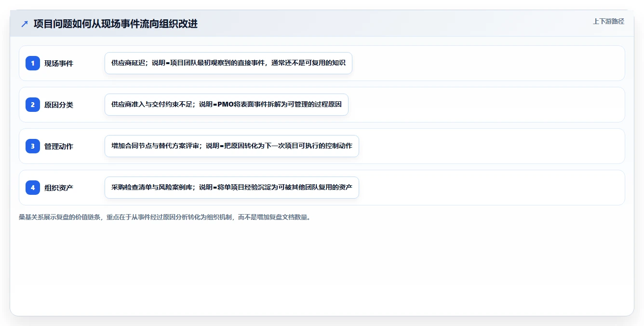Click the number 2 step badge
This screenshot has width=644, height=326.
(33, 105)
